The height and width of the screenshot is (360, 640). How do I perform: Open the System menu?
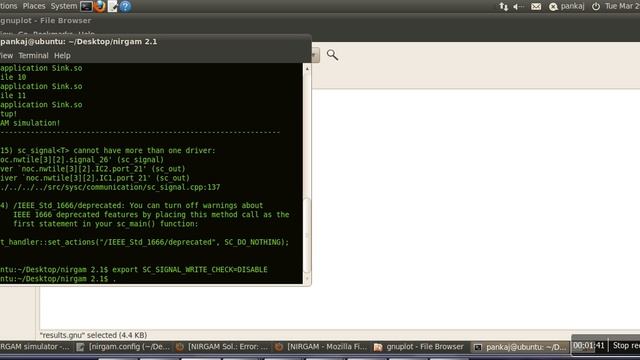tap(64, 6)
